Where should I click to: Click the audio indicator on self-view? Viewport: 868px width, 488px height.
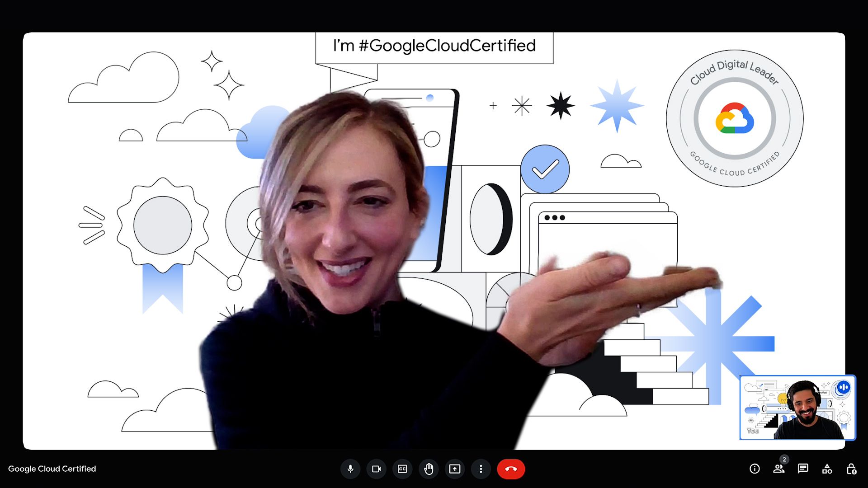[844, 387]
